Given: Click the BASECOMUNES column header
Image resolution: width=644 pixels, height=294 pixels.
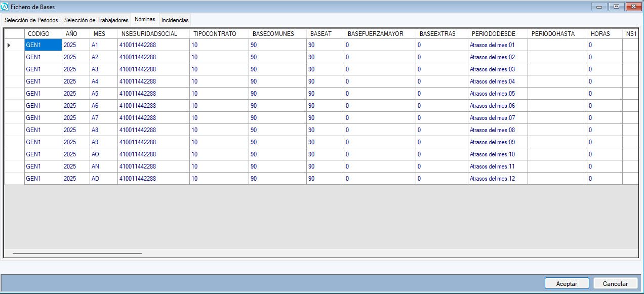Looking at the screenshot, I should point(277,33).
